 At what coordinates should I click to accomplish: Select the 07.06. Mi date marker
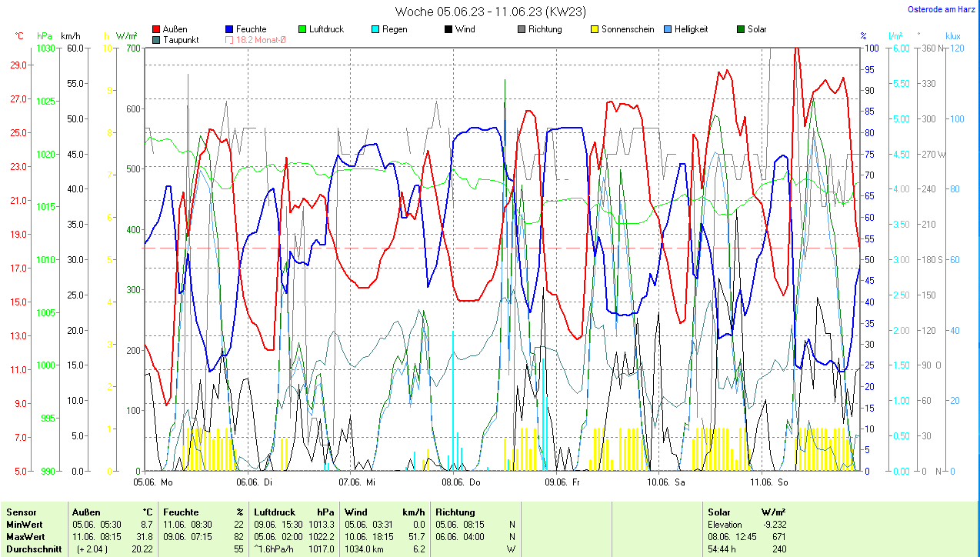357,482
